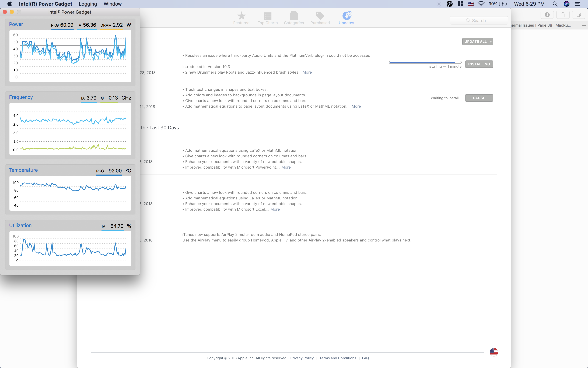
Task: Click More link after LaTeX or MathML notation
Action: pos(356,106)
